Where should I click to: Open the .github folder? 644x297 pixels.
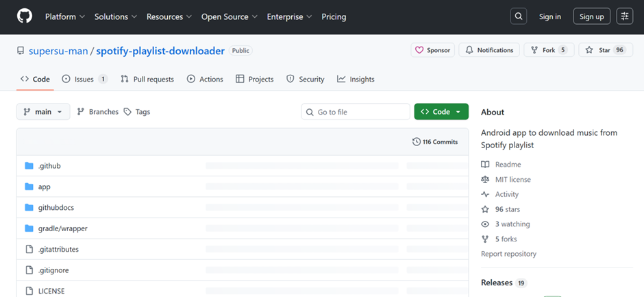pos(49,166)
